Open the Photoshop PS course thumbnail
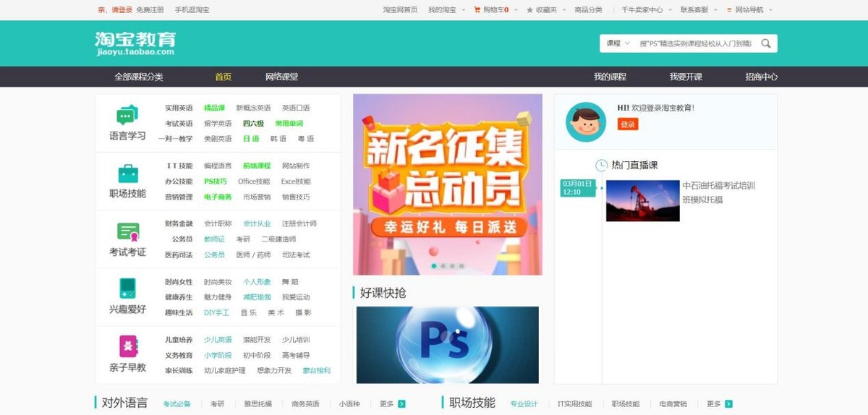868x415 pixels. (448, 345)
